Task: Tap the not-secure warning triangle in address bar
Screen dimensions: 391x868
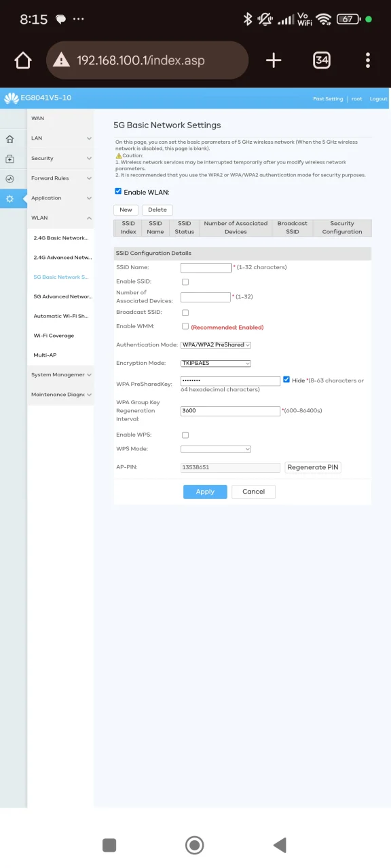Action: (x=62, y=60)
